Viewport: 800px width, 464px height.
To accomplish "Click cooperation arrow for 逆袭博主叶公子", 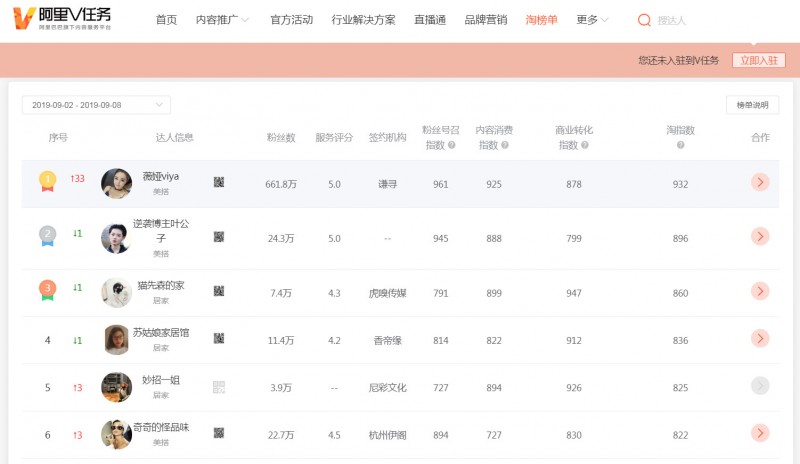I will (x=760, y=237).
